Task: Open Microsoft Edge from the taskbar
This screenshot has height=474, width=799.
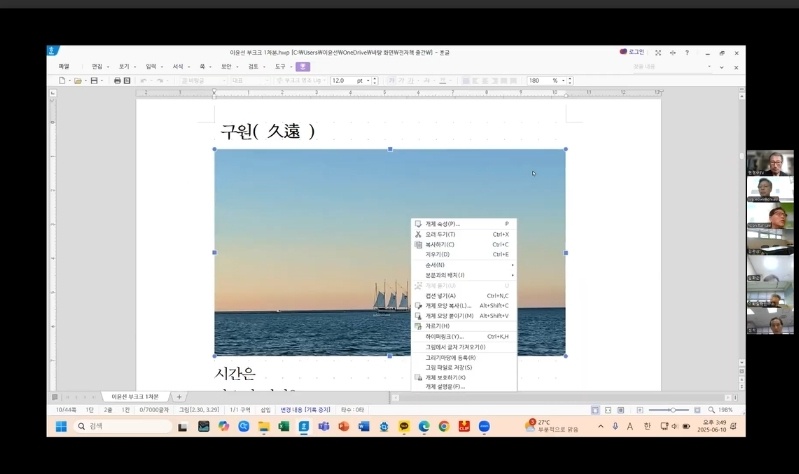Action: tap(424, 426)
